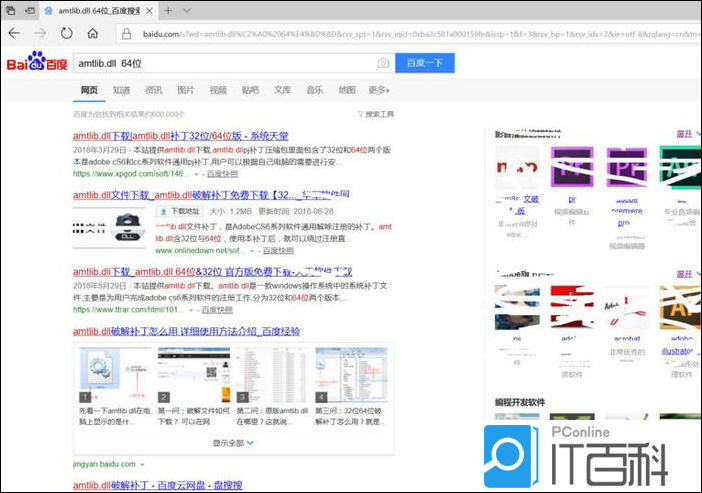Click the acrobat sidebar icon
This screenshot has height=493, width=702.
627,307
